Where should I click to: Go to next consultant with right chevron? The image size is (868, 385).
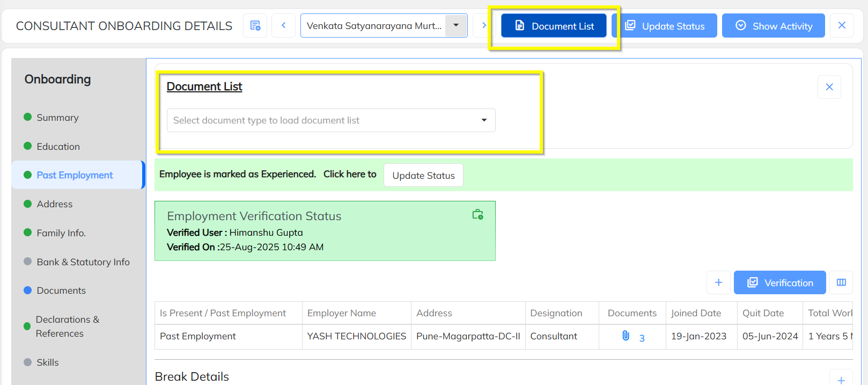[x=483, y=26]
